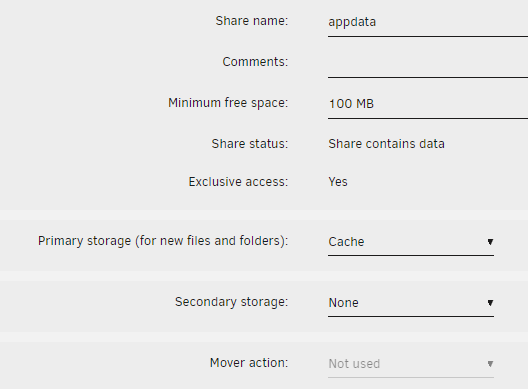Click the Secondary storage dropdown arrow
Viewport: 528px width, 389px height.
pos(490,303)
